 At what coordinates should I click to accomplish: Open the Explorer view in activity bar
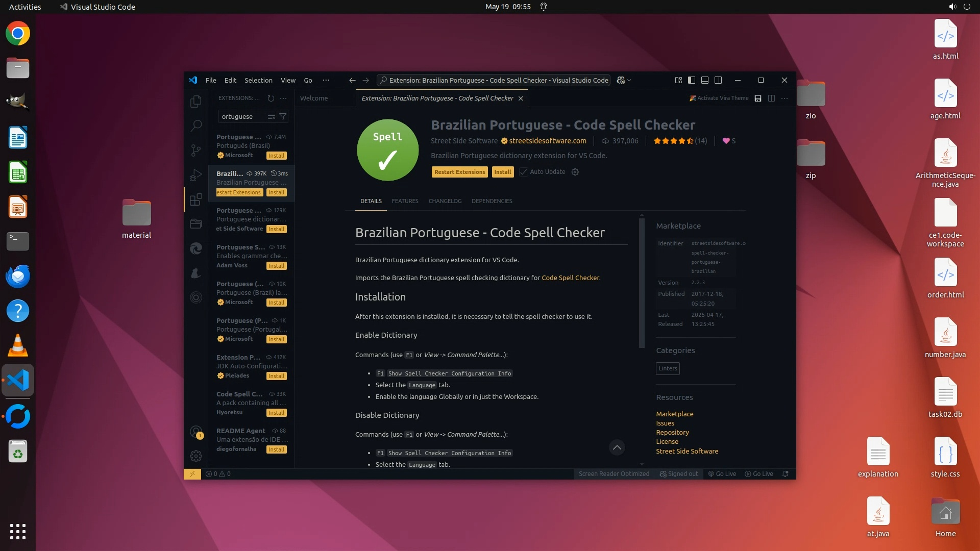click(196, 102)
